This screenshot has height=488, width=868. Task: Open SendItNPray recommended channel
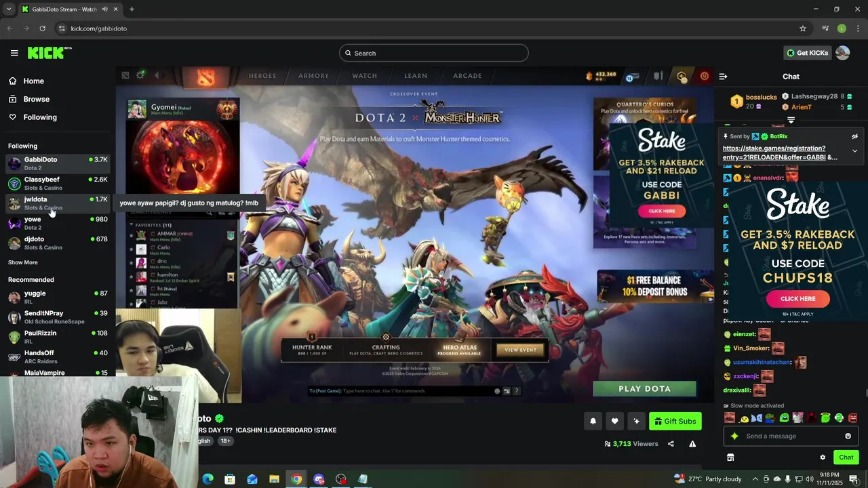click(58, 317)
